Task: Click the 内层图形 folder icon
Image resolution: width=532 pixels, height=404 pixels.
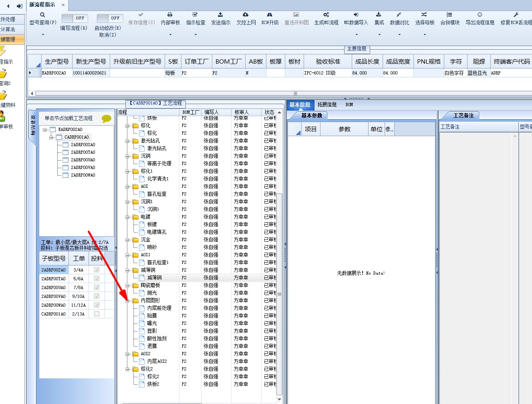Action: 135,300
